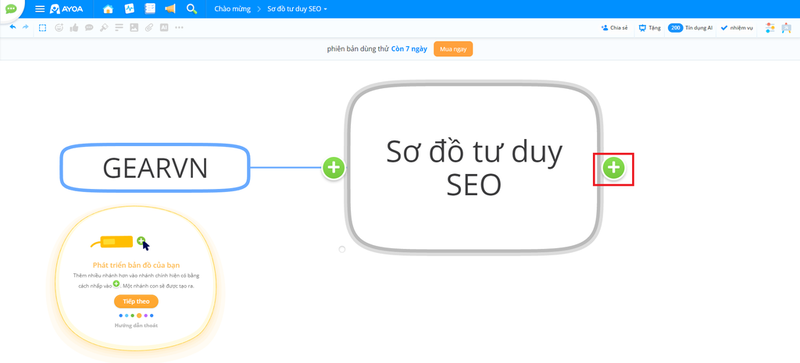
Task: Click the pin icon in toolbar
Action: pyautogui.click(x=104, y=28)
